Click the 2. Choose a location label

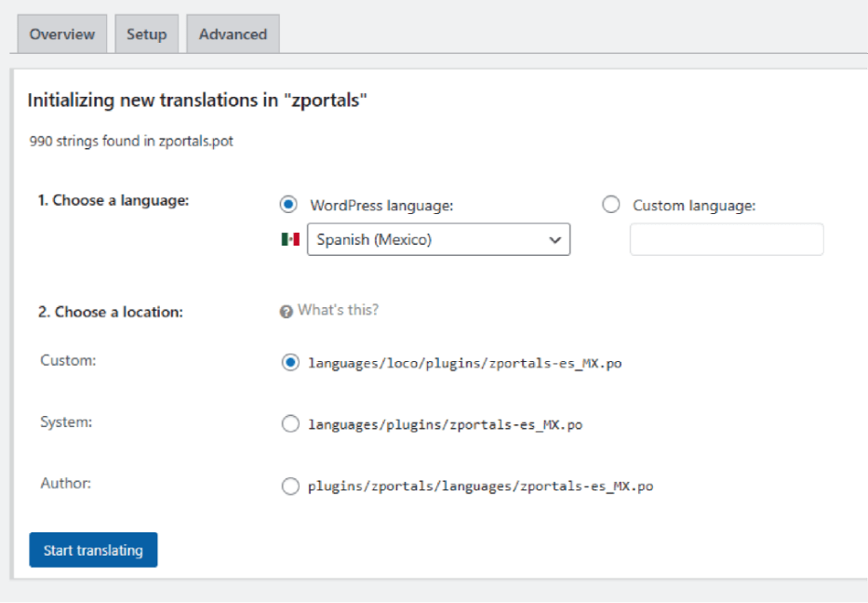tap(110, 312)
